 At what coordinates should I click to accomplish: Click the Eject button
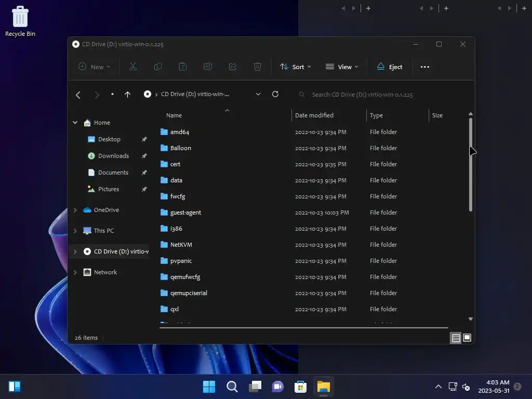tap(390, 67)
